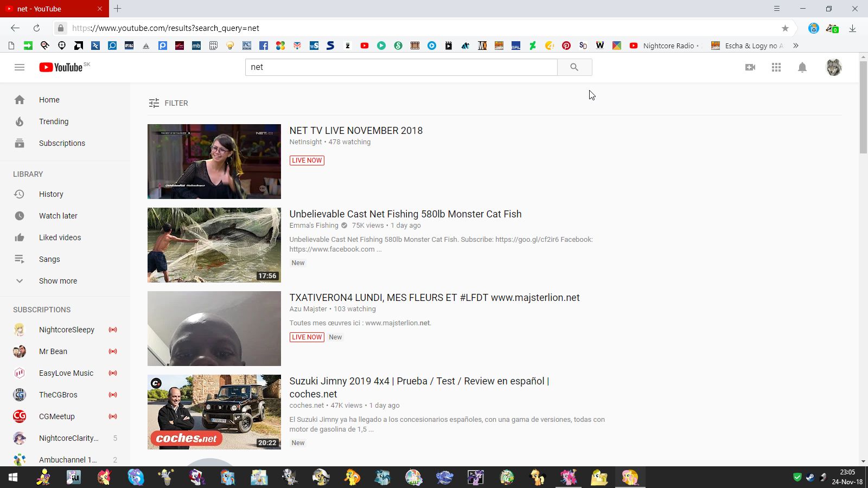868x488 pixels.
Task: Open the Emma's Fishing channel link
Action: [314, 226]
